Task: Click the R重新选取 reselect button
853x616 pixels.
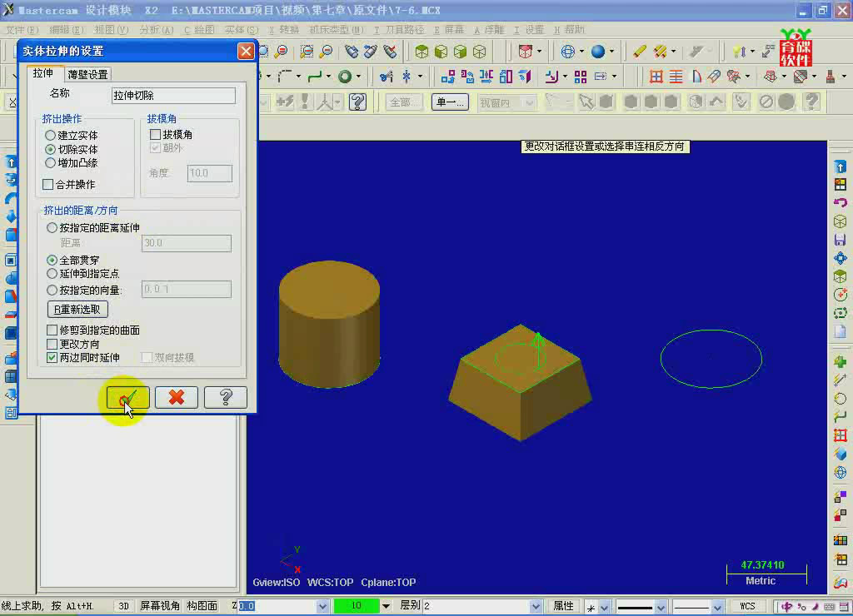Action: click(x=77, y=310)
